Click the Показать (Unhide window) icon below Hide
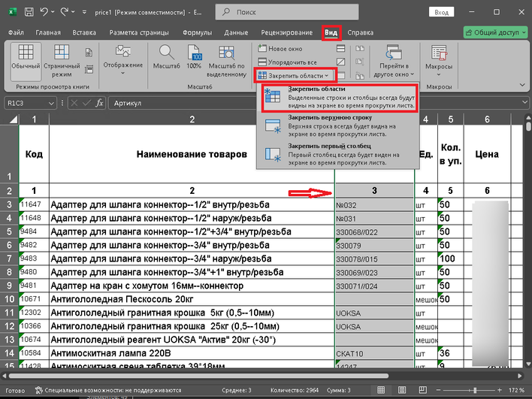This screenshot has width=532, height=399. [x=340, y=75]
